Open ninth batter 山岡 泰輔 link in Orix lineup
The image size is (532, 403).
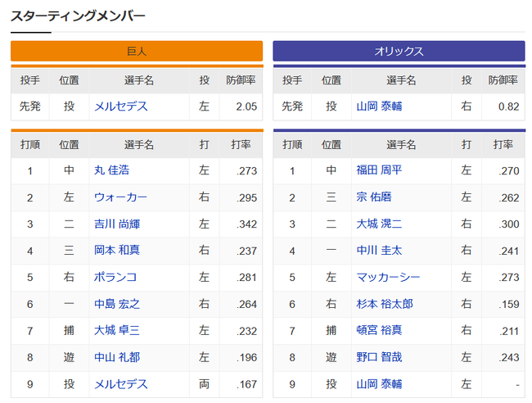click(x=379, y=384)
